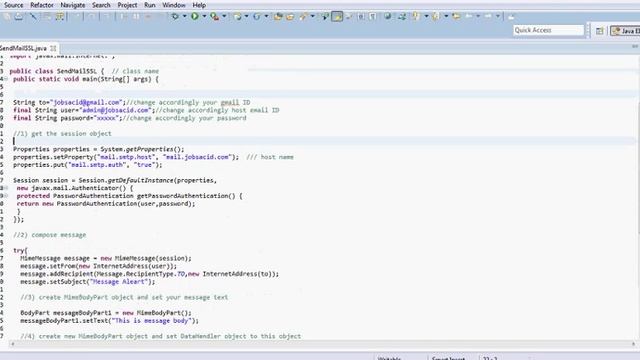Click the Last Edit Location icon
Screen dimensions: 640x360
(456, 16)
